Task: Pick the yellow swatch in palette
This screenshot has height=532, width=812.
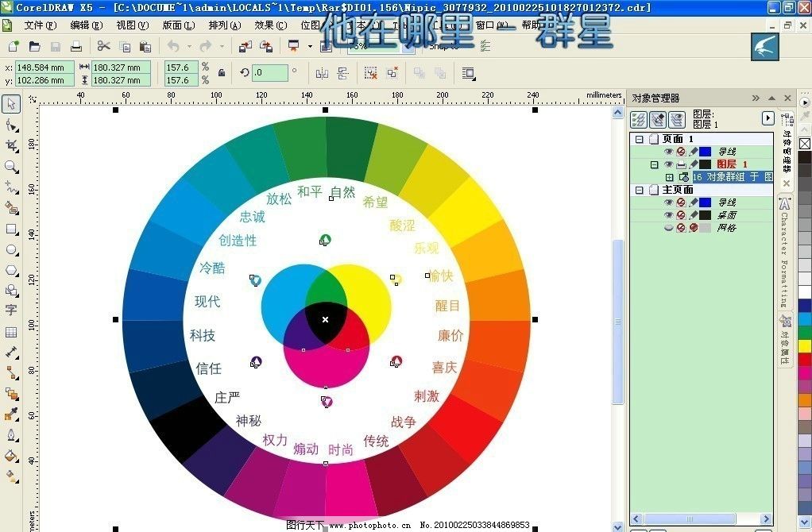Action: point(804,345)
